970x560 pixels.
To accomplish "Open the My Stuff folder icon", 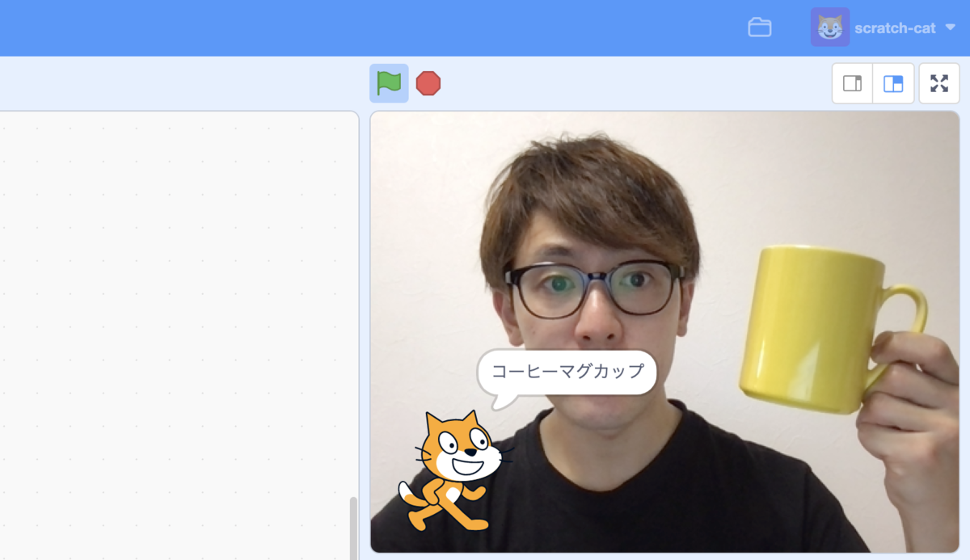I will point(759,27).
